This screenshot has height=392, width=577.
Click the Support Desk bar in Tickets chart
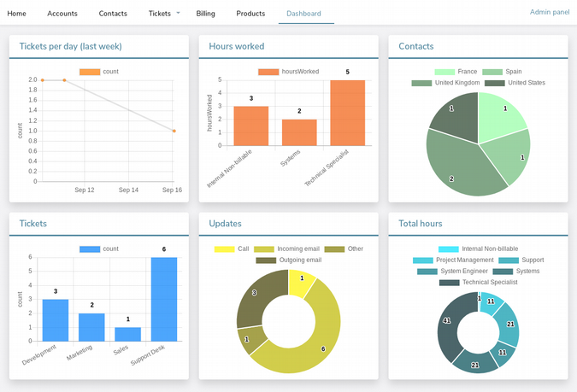163,299
